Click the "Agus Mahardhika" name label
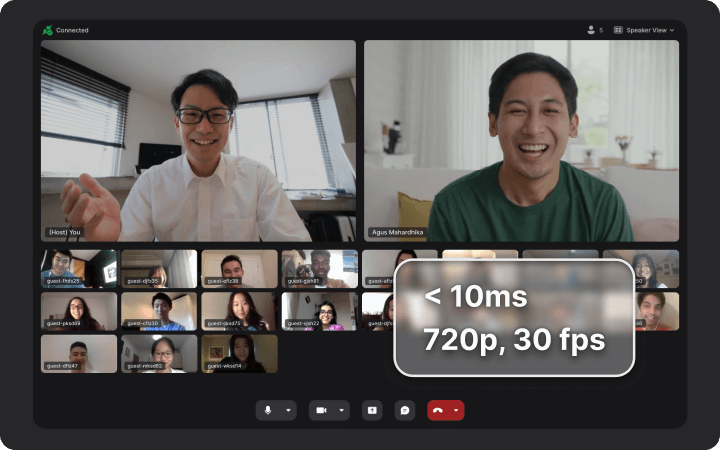This screenshot has height=450, width=720. (397, 232)
